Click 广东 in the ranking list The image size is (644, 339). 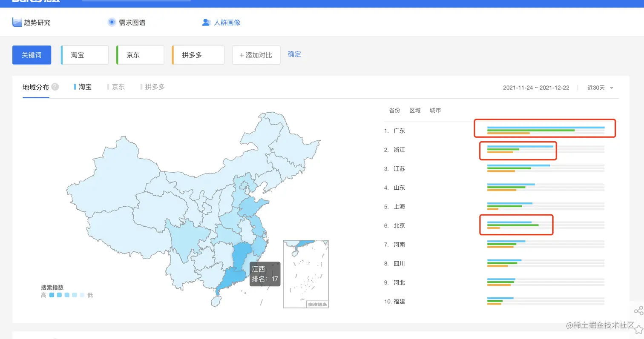coord(399,131)
